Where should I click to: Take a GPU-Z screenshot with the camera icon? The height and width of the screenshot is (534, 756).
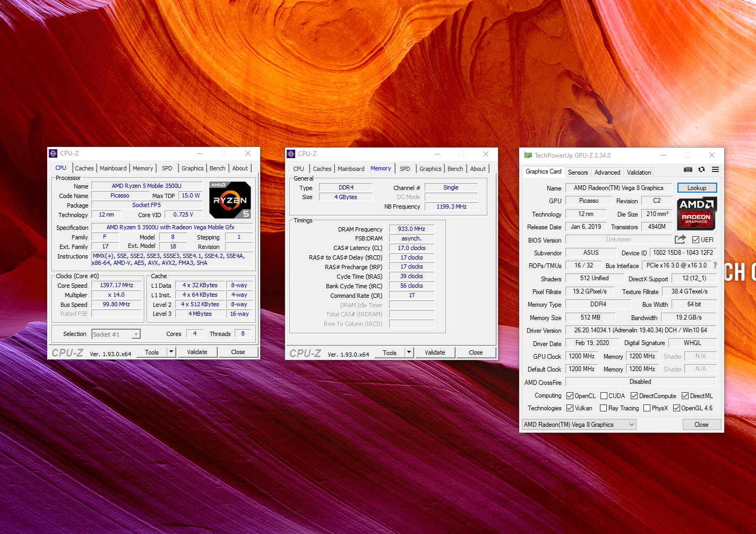[x=688, y=169]
